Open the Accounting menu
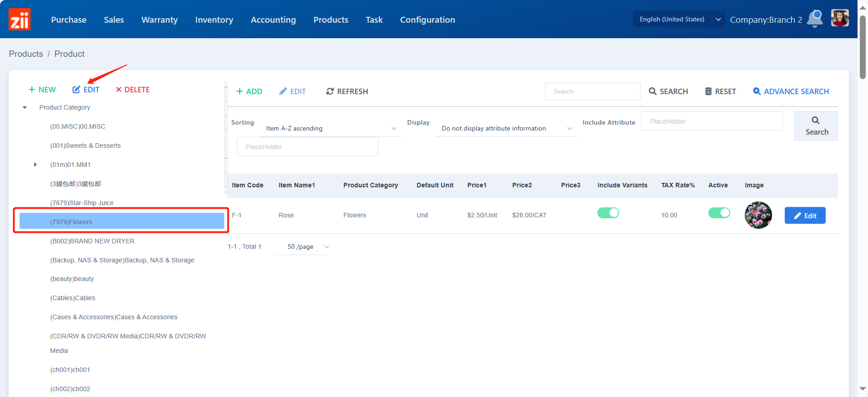The height and width of the screenshot is (397, 868). pyautogui.click(x=273, y=20)
